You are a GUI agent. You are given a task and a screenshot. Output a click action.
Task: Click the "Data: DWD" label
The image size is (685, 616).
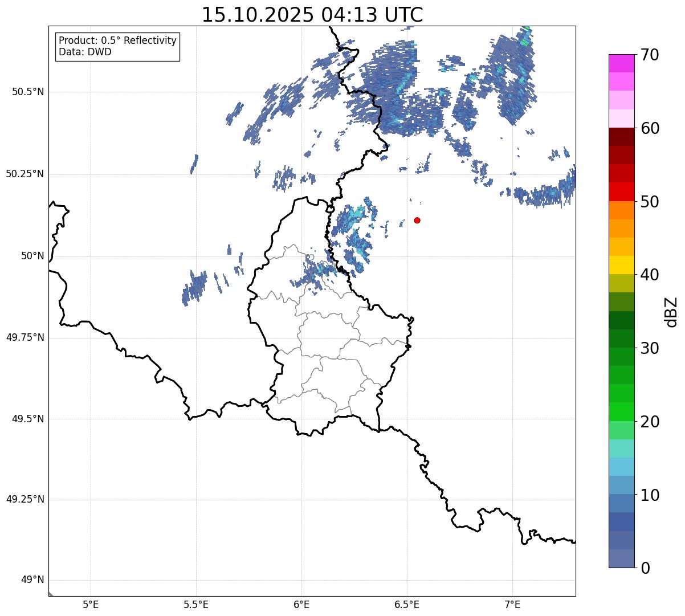[x=85, y=52]
